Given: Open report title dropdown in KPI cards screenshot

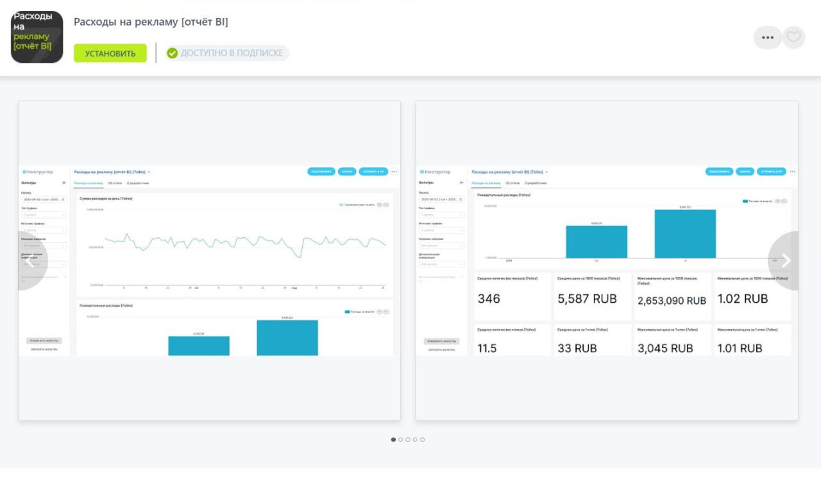Looking at the screenshot, I should click(x=546, y=172).
